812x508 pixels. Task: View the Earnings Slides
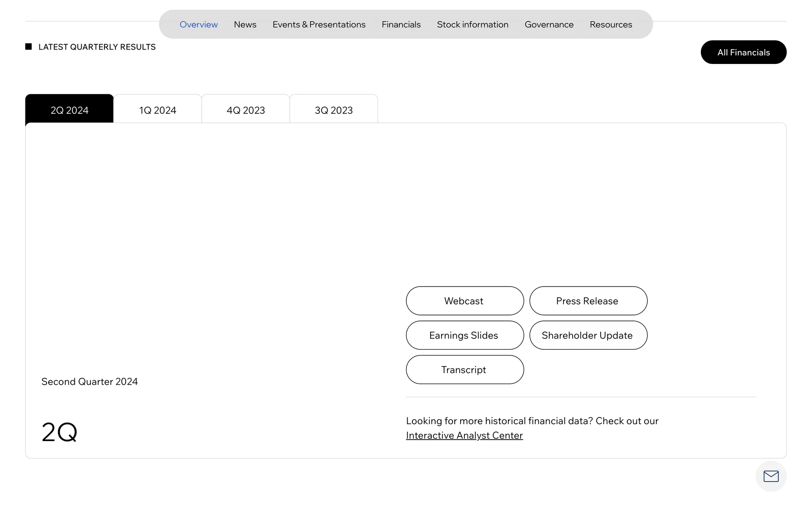click(464, 335)
